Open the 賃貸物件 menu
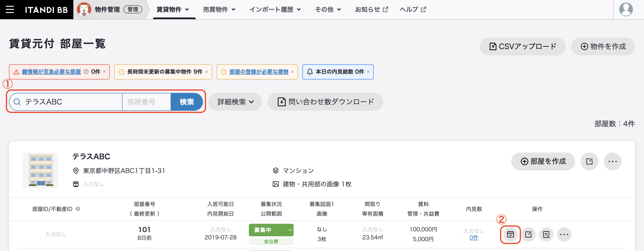The height and width of the screenshot is (251, 644). pos(173,9)
